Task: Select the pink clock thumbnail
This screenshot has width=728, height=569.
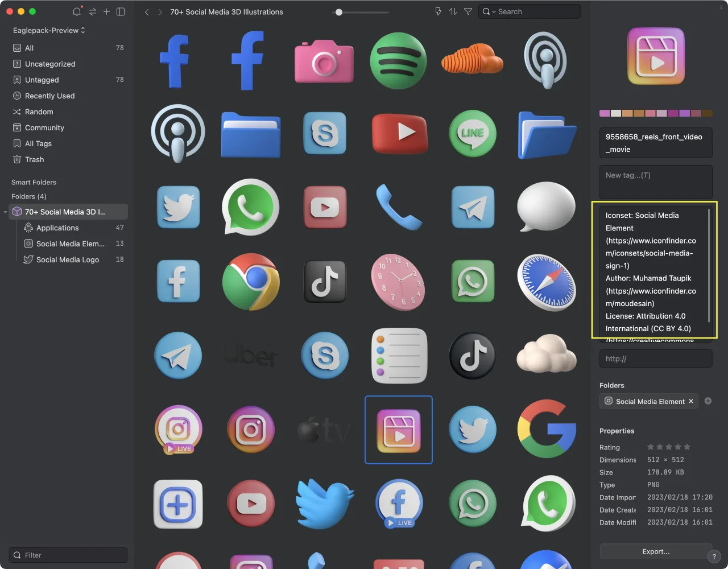Action: pyautogui.click(x=399, y=282)
